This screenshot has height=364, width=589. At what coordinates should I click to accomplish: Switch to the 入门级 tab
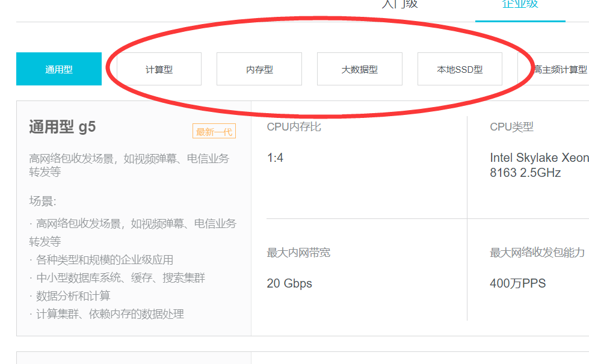[399, 5]
